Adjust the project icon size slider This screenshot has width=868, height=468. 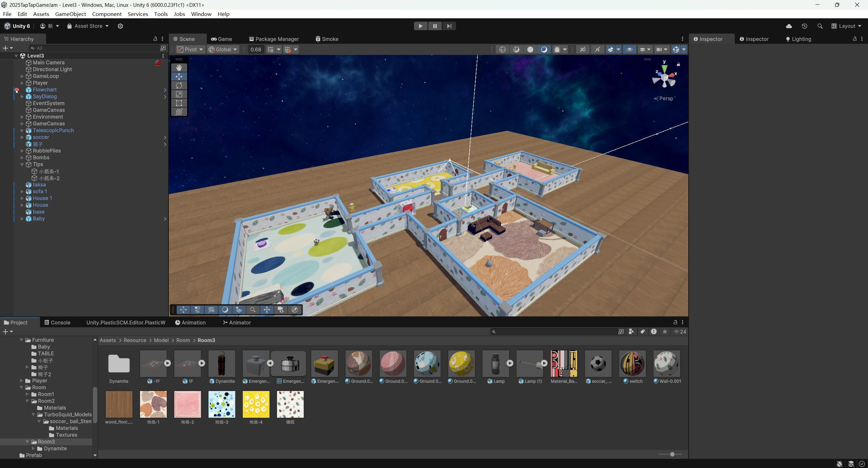[x=672, y=454]
